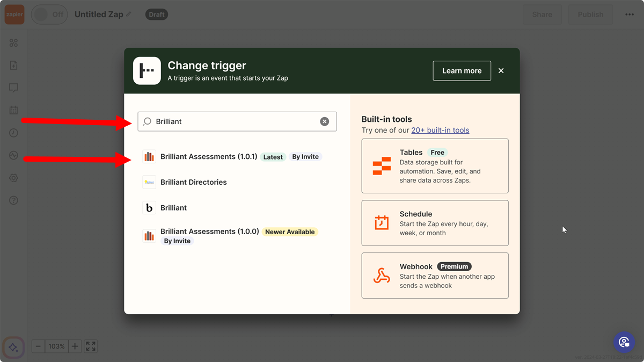Open the Zap details document icon

14,65
